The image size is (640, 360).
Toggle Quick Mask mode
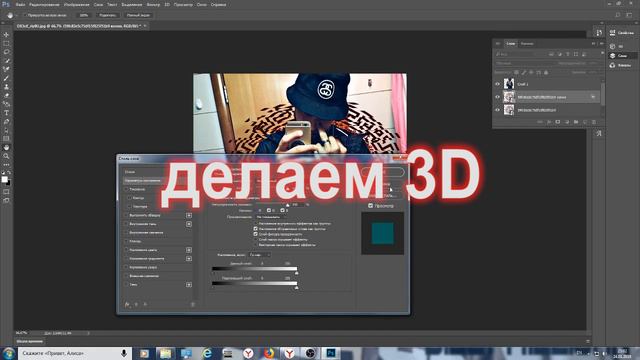point(6,191)
